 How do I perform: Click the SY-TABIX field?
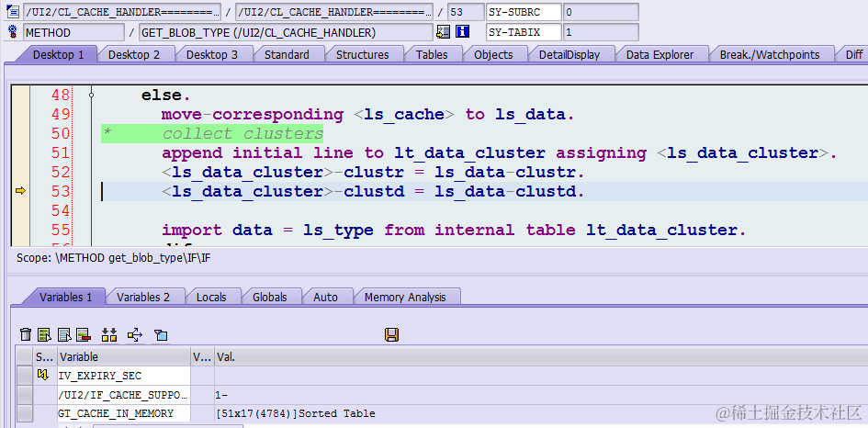[524, 32]
